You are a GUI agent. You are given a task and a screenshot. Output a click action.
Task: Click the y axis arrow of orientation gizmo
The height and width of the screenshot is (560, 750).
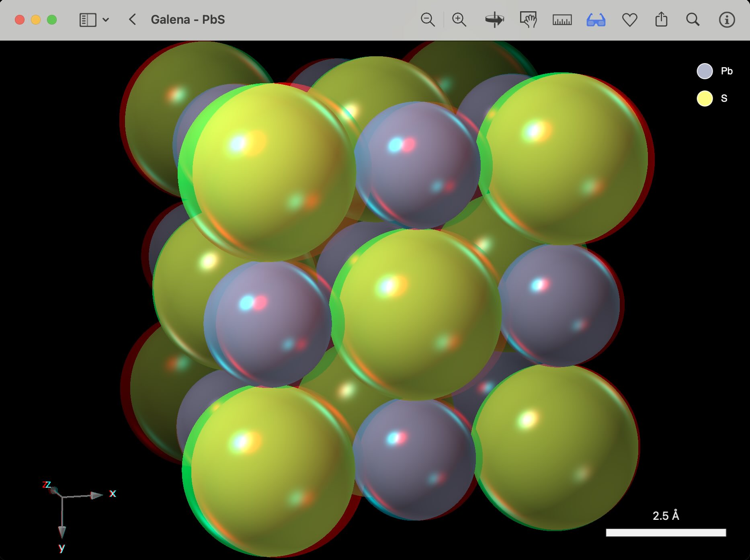pyautogui.click(x=62, y=531)
